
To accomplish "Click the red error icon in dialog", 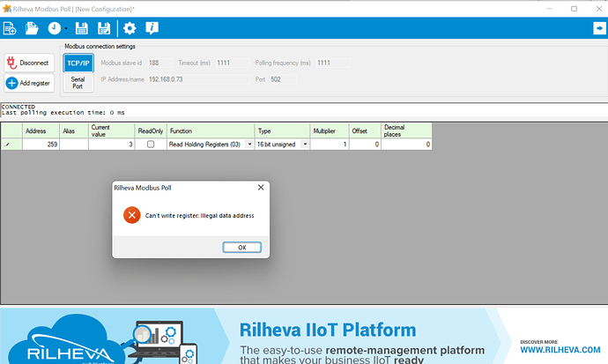I will pos(132,215).
